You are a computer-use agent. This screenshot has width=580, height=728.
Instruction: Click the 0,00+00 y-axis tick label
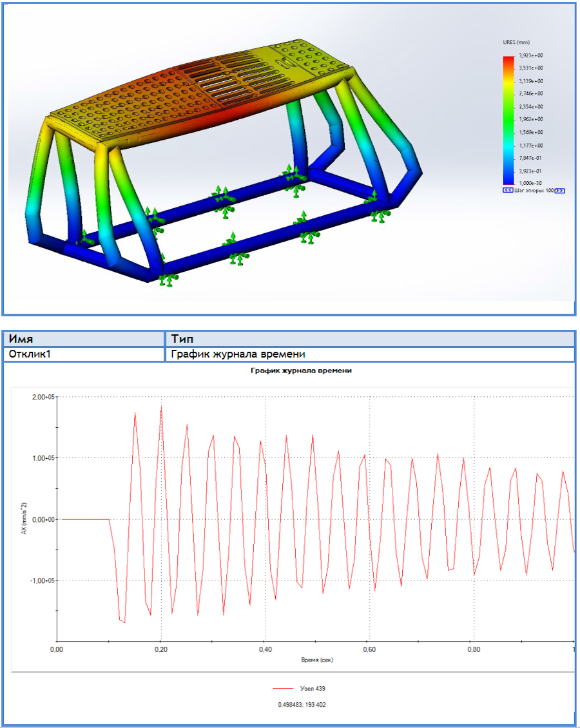(43, 519)
